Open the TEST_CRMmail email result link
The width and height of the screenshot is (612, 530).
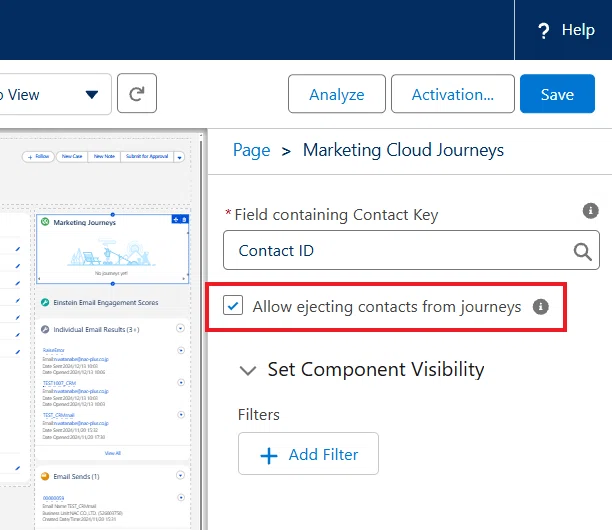59,415
